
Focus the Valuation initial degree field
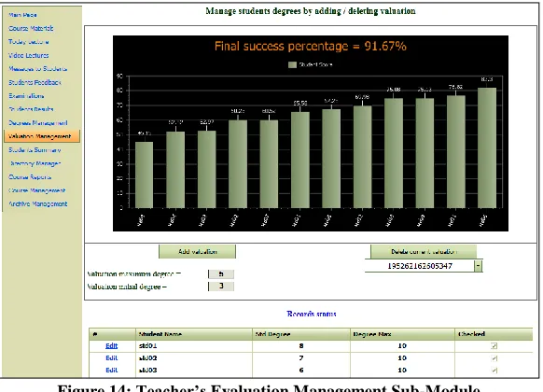[221, 287]
